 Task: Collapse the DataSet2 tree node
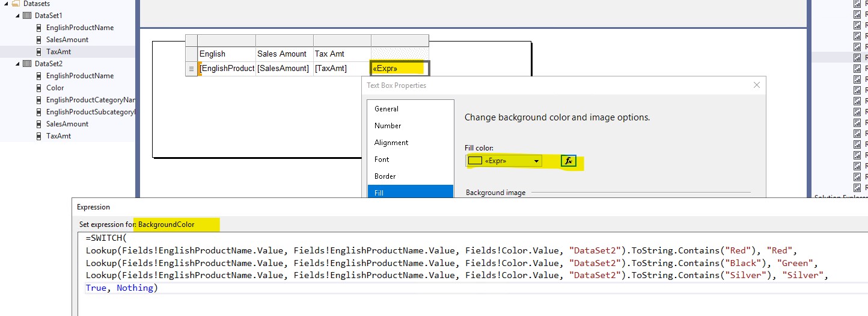pos(17,64)
